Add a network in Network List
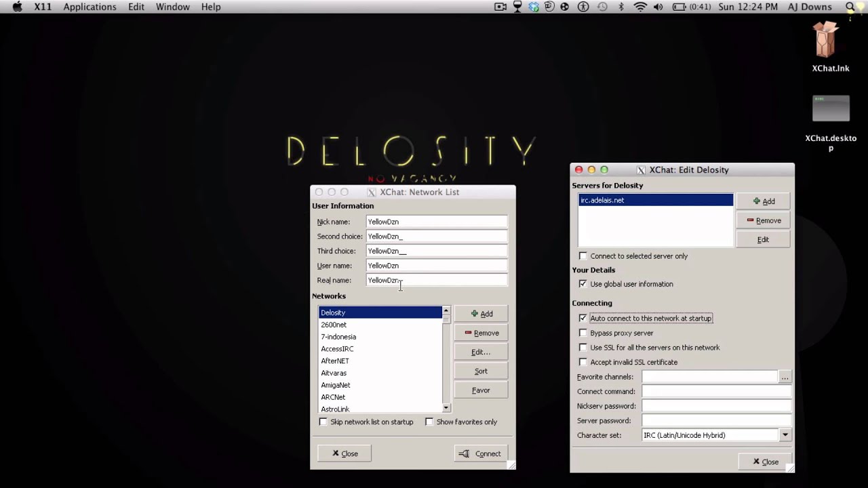Viewport: 868px width, 488px height. point(481,314)
